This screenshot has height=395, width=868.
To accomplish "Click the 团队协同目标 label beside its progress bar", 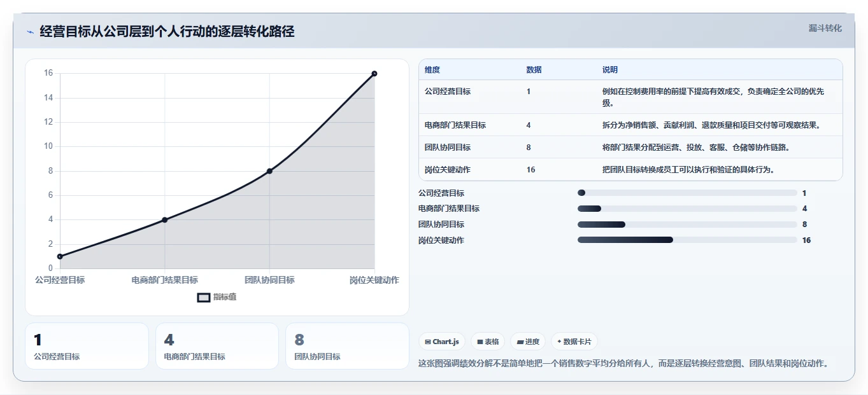I will tap(441, 225).
